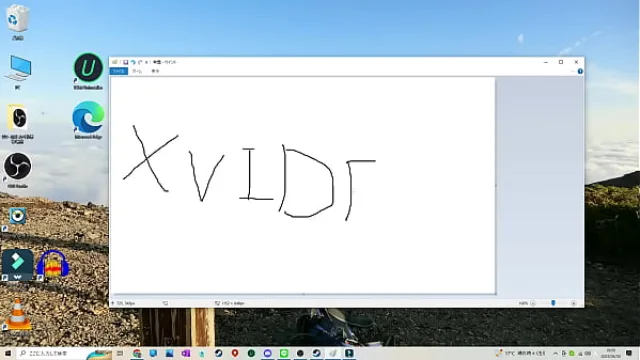Click the zoom slider handle in status bar
This screenshot has height=360, width=640.
pos(553,303)
